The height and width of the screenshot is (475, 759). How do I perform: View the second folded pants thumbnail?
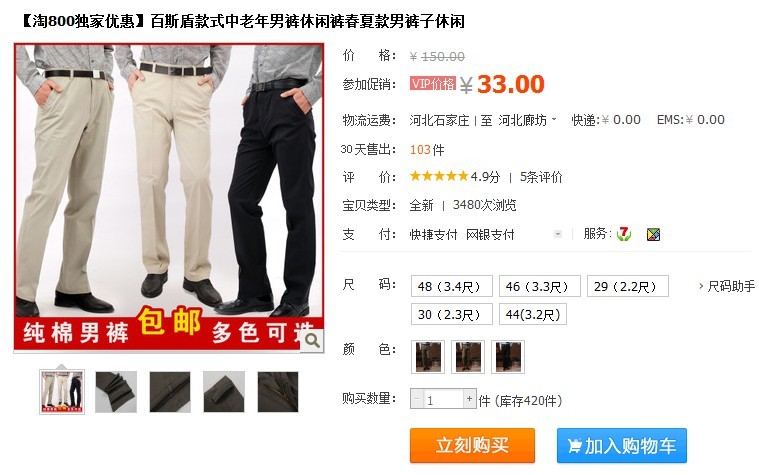(116, 392)
